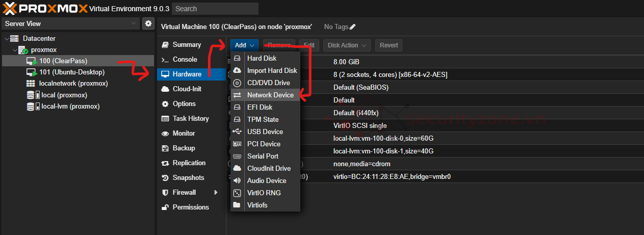Click the Server View gear settings icon
Screen dimensions: 644x235
148,23
